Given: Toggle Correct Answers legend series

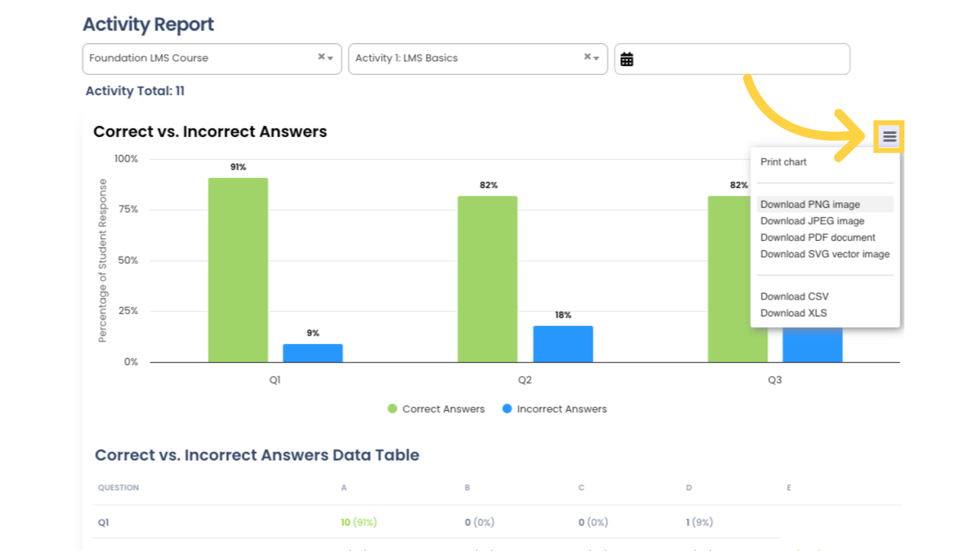Looking at the screenshot, I should (x=436, y=409).
